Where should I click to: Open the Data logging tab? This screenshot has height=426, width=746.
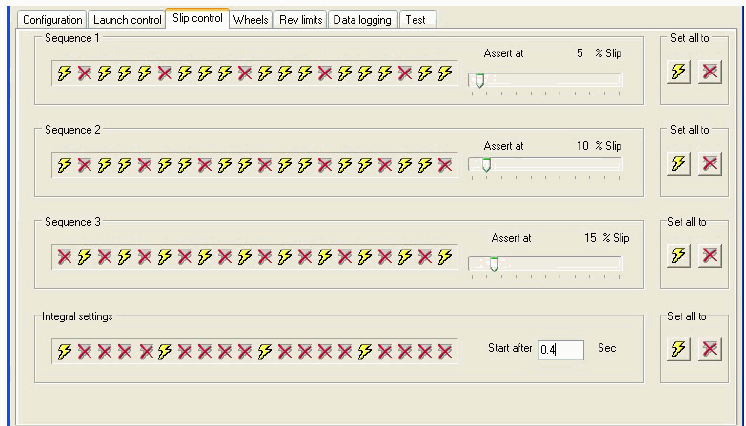[362, 20]
